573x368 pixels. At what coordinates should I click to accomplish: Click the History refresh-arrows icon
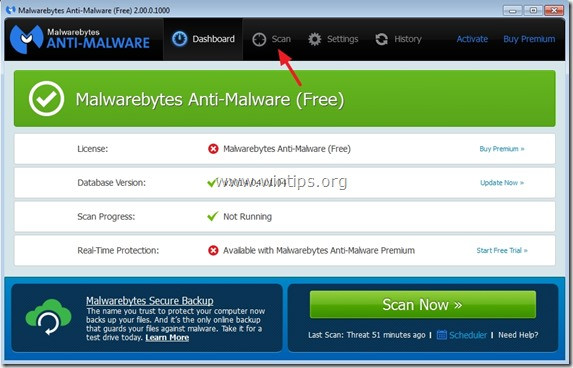pos(382,39)
